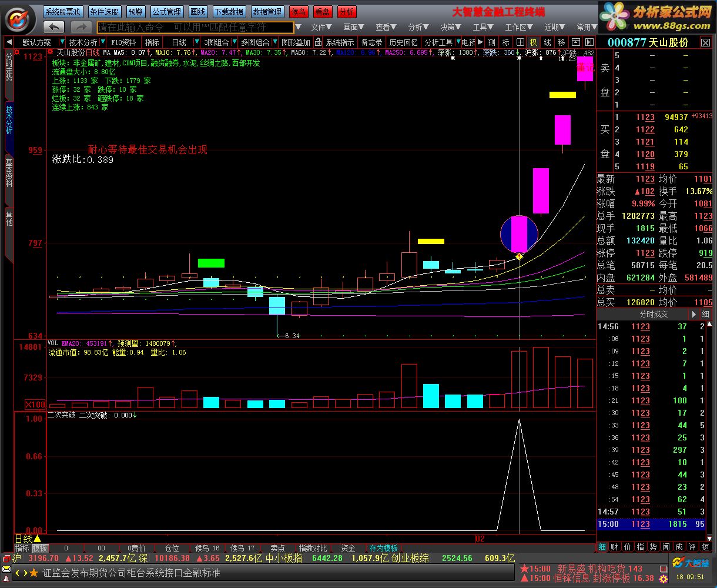Click the 二次突破 signal peak marker
Screen dimensions: 717x588
pyautogui.click(x=519, y=420)
